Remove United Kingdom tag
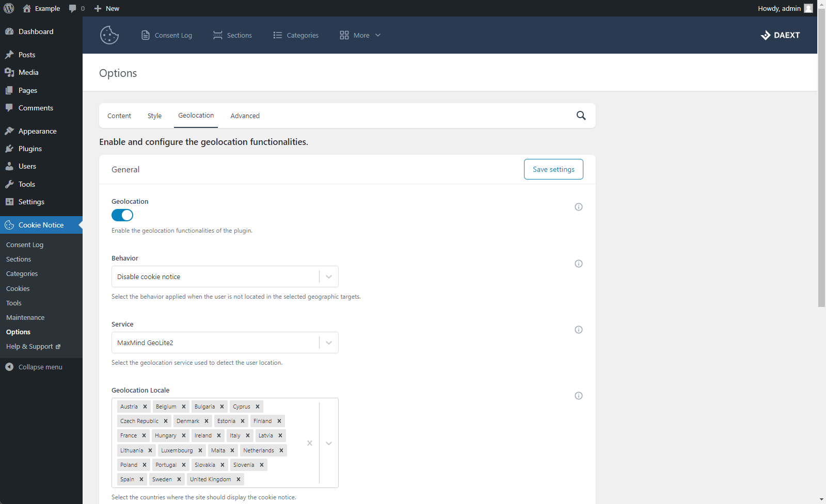The width and height of the screenshot is (826, 504). 239,479
